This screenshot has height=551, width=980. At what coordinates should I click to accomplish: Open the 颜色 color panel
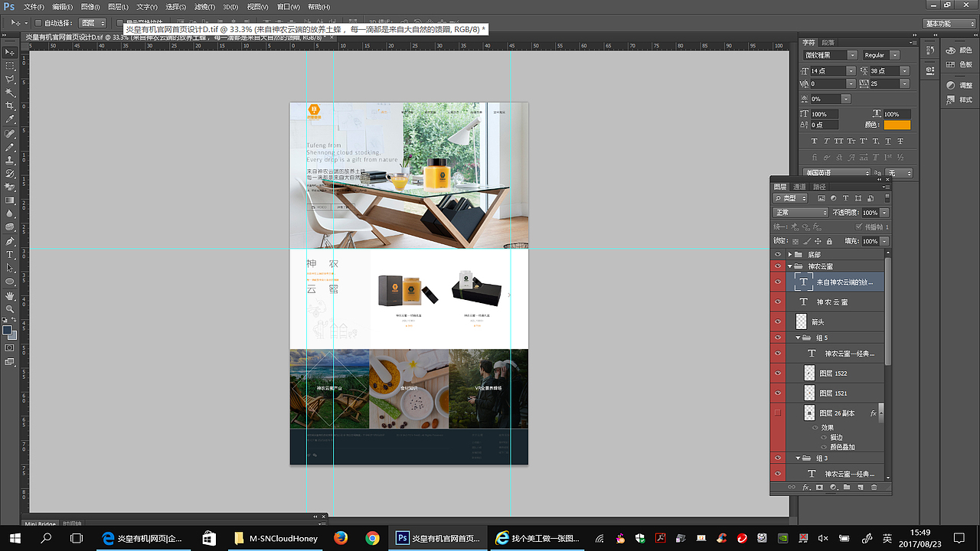pos(959,51)
